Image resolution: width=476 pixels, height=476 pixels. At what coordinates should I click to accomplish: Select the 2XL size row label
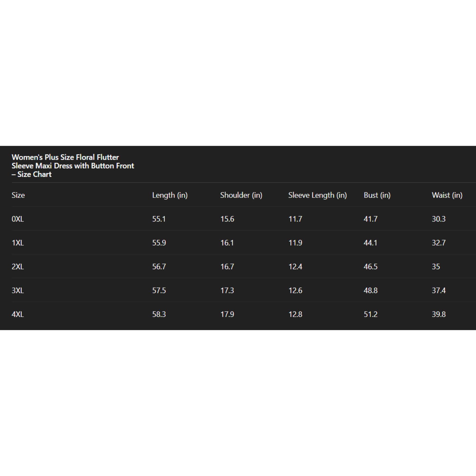[18, 267]
